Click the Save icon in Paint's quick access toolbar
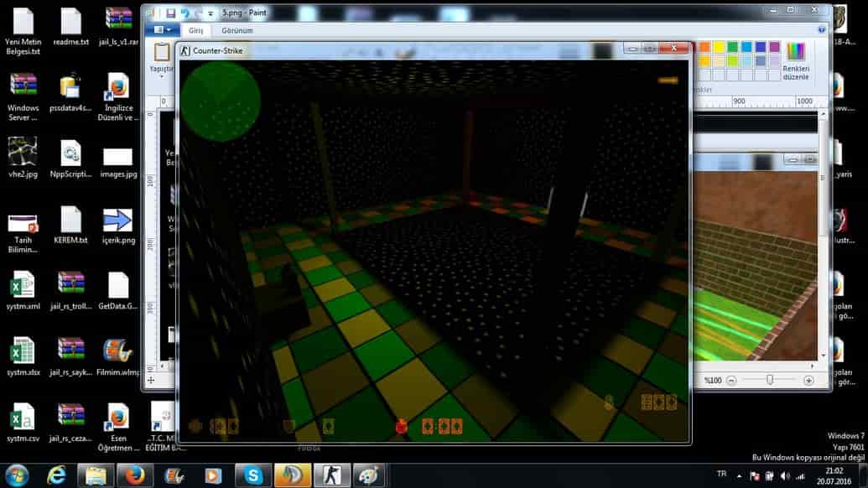This screenshot has height=488, width=868. coord(170,13)
